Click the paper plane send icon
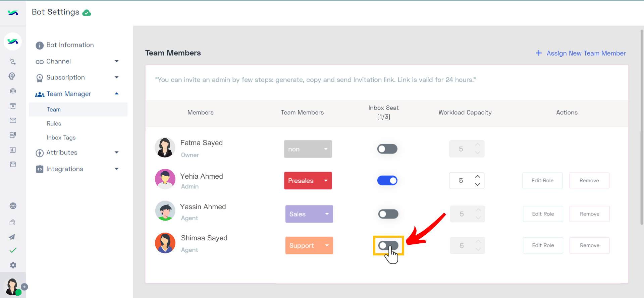 pyautogui.click(x=12, y=237)
